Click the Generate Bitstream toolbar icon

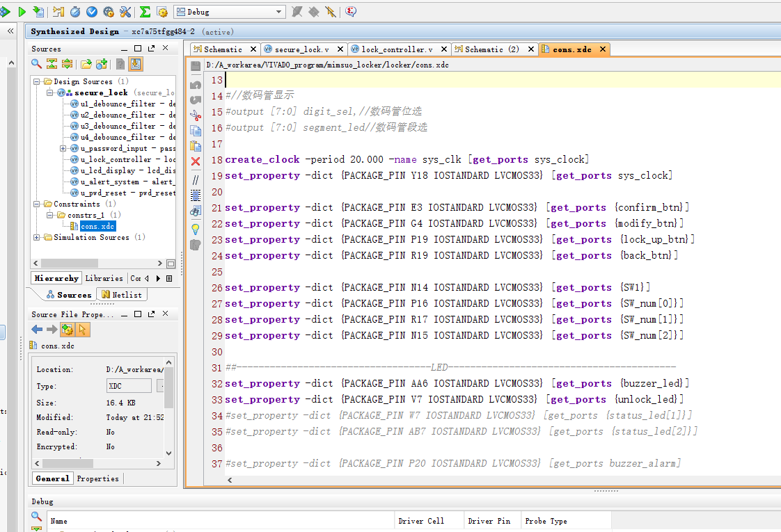point(38,11)
